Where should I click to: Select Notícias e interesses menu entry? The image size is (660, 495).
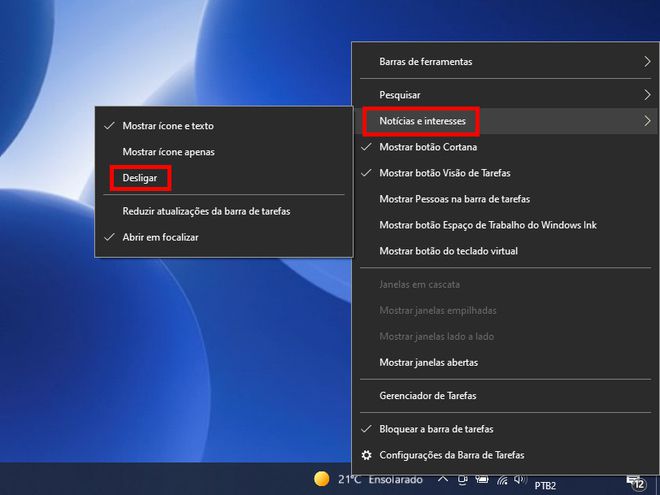(505, 121)
